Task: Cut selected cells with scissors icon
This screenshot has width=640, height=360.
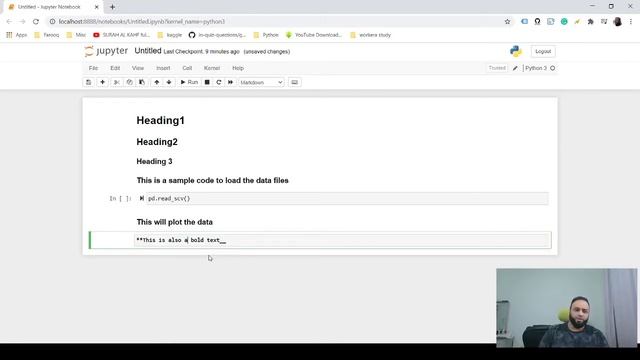Action: coord(117,82)
